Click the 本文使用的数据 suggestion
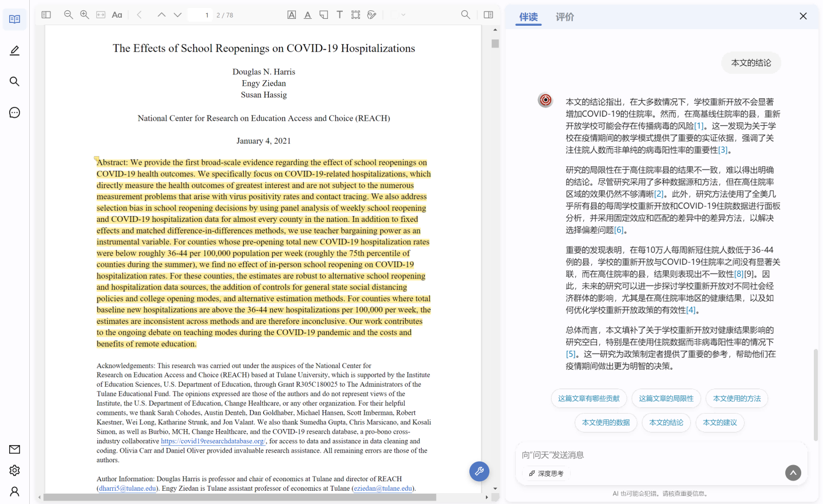Image resolution: width=823 pixels, height=504 pixels. [606, 423]
